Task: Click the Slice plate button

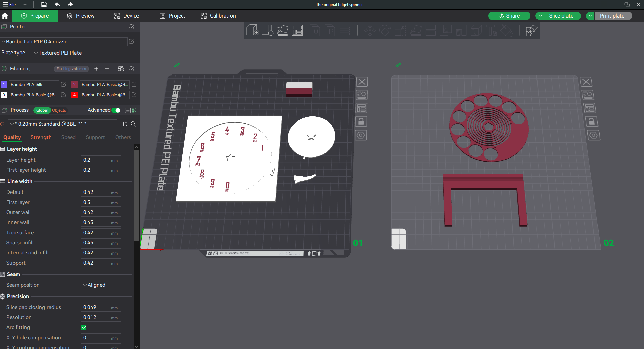Action: pos(561,16)
